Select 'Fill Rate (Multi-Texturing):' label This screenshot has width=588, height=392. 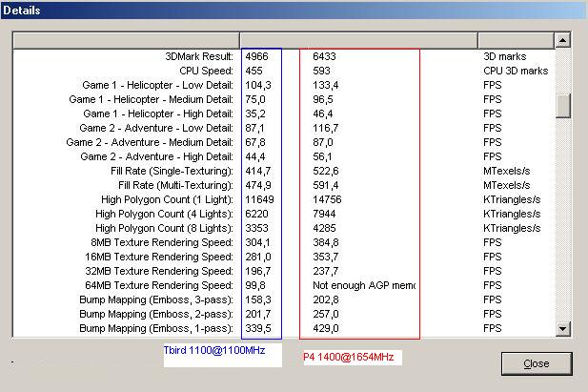175,185
